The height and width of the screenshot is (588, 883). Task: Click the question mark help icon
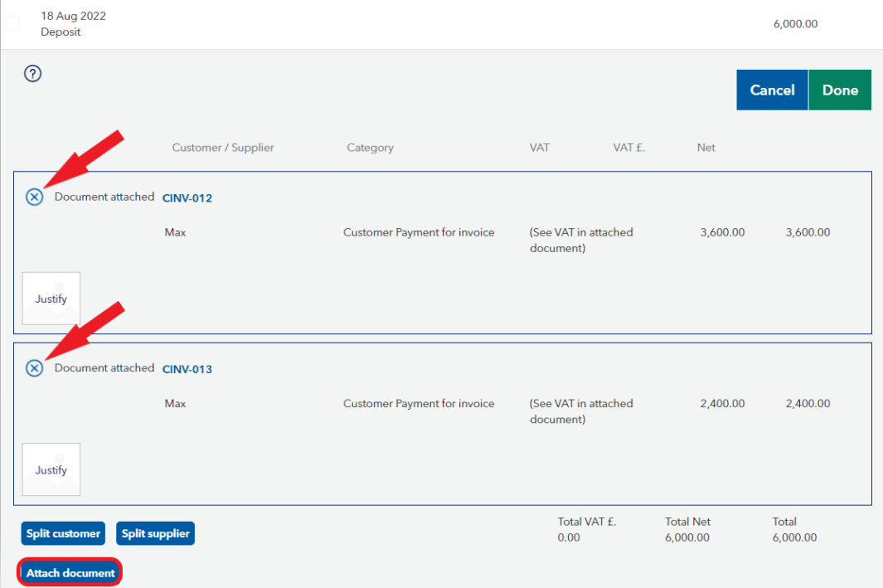click(33, 74)
